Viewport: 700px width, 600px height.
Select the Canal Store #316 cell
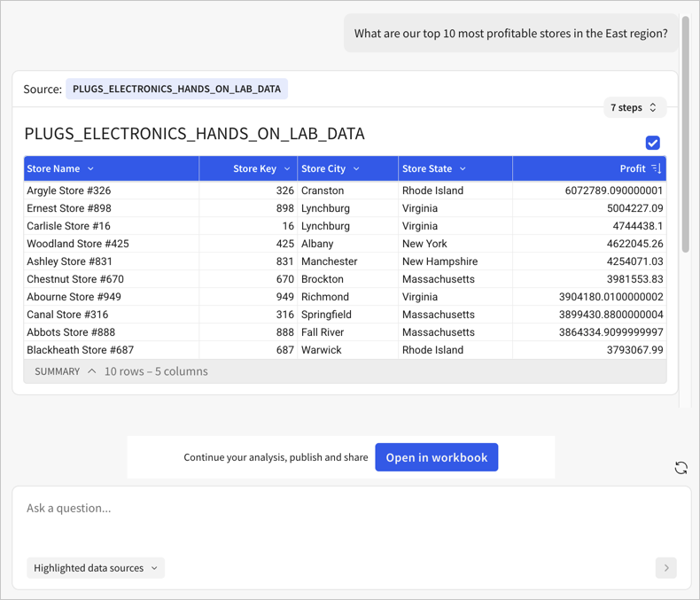111,315
